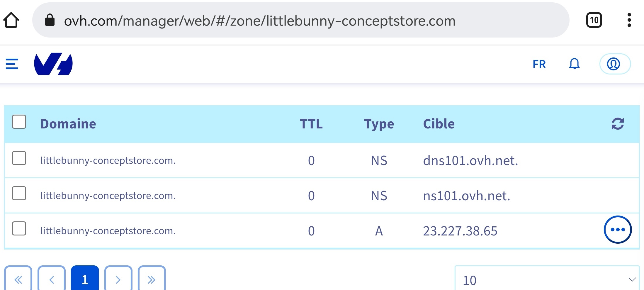The image size is (644, 290).
Task: Select the dns101.ovh.net. NS record checkbox
Action: pos(19,158)
